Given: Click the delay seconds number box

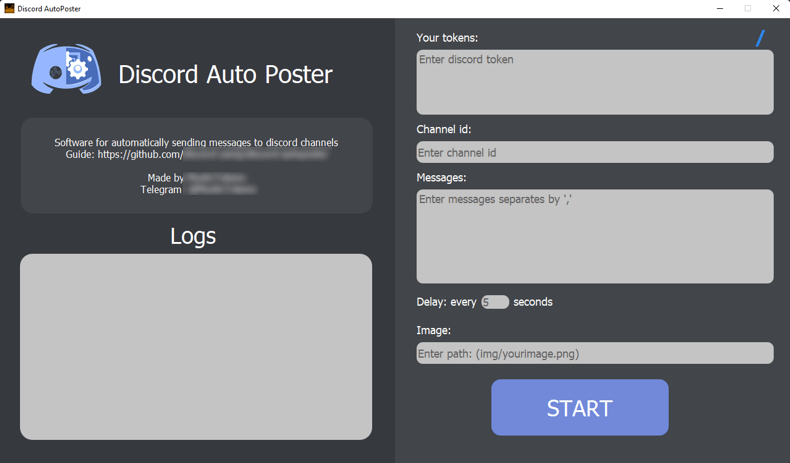Looking at the screenshot, I should pos(495,302).
